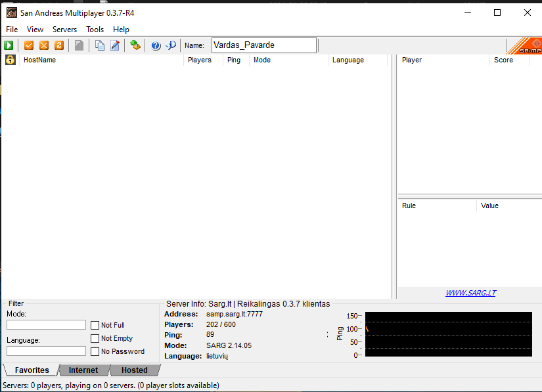Click the SA:MP logo in toolbar
Viewport: 542px width, 392px height.
pos(524,46)
